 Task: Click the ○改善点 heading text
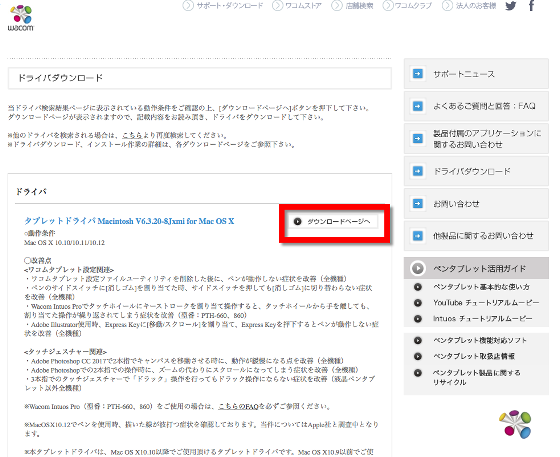(x=38, y=261)
